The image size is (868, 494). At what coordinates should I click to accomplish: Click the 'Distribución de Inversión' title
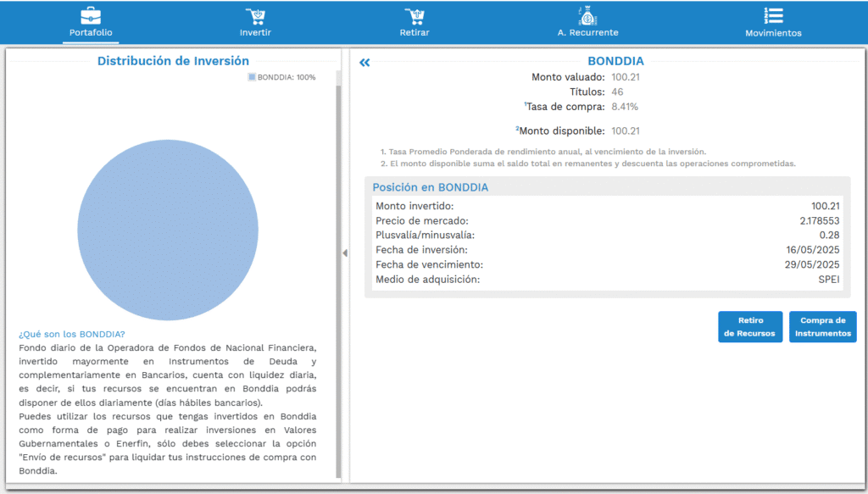coord(173,61)
